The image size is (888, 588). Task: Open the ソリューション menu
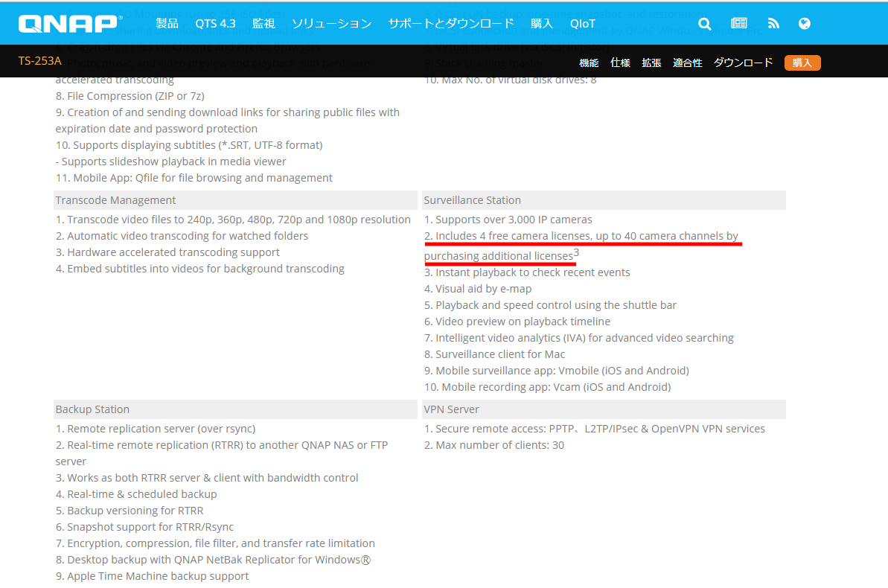[332, 23]
